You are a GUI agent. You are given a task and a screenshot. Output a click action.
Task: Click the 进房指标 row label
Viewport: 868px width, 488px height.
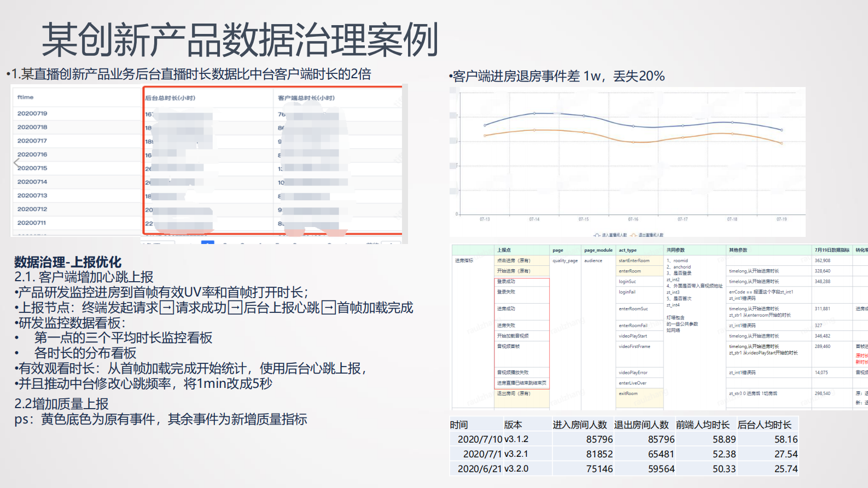click(464, 260)
